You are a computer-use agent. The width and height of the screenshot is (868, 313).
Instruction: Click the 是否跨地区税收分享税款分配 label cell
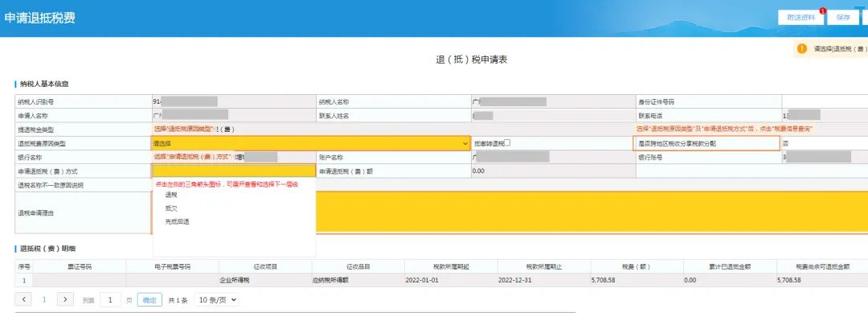coord(707,143)
